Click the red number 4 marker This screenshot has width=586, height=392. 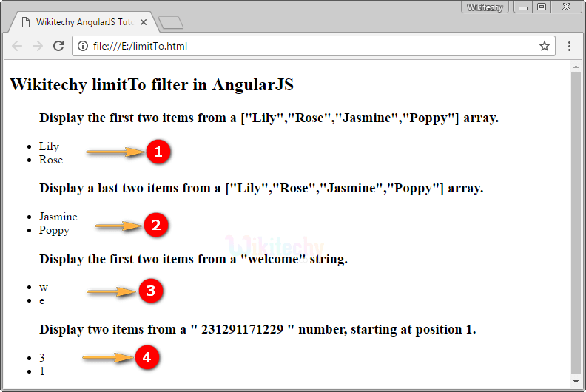[x=147, y=357]
